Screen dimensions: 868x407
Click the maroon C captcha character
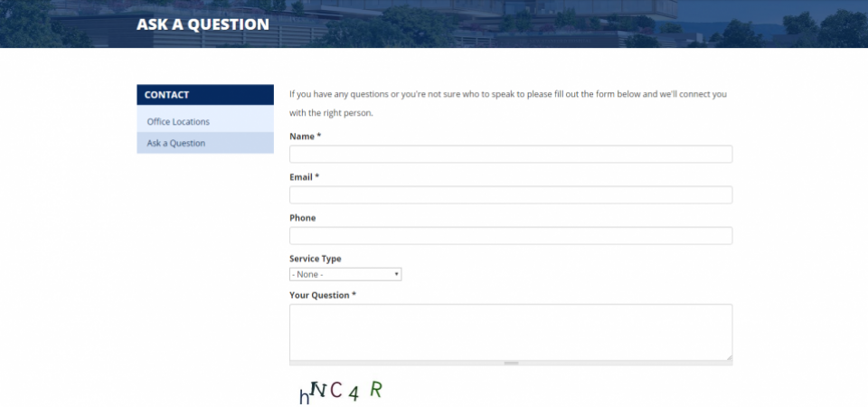click(335, 391)
